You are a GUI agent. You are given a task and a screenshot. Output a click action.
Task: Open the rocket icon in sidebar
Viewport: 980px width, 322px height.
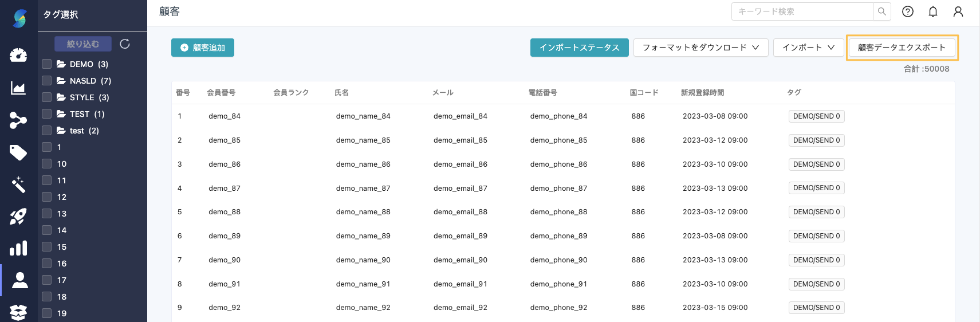[x=18, y=217]
